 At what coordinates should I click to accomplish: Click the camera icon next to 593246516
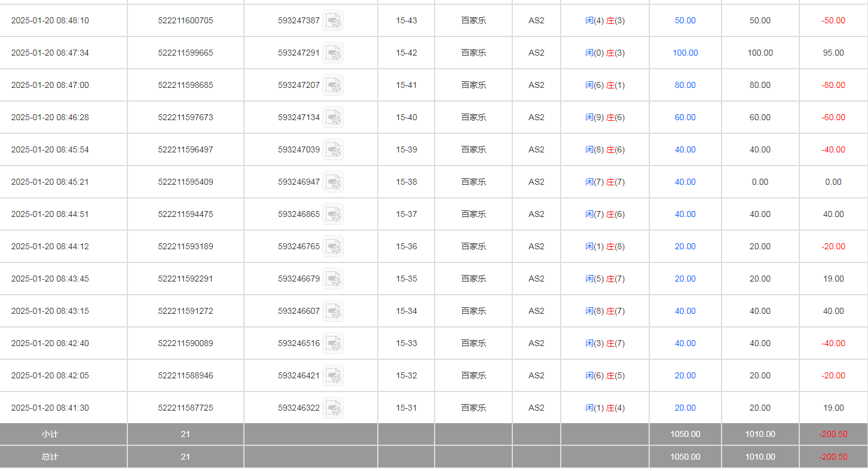coord(333,344)
